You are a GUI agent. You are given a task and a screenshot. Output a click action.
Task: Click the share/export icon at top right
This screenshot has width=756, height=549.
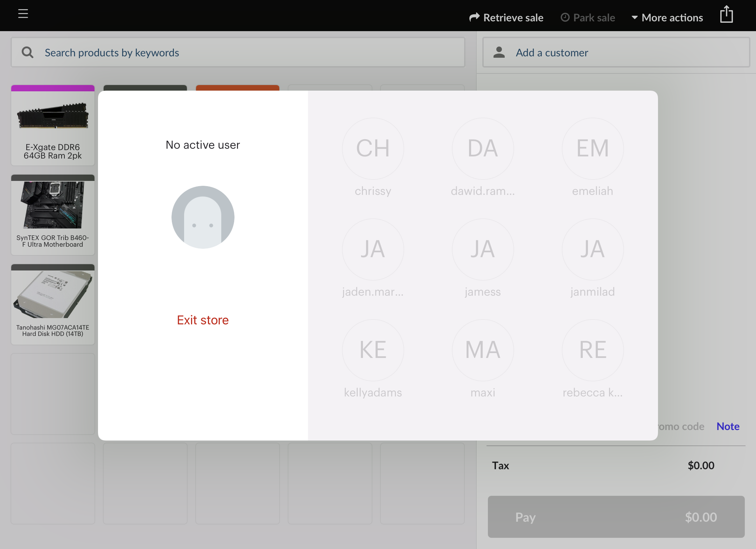coord(726,15)
